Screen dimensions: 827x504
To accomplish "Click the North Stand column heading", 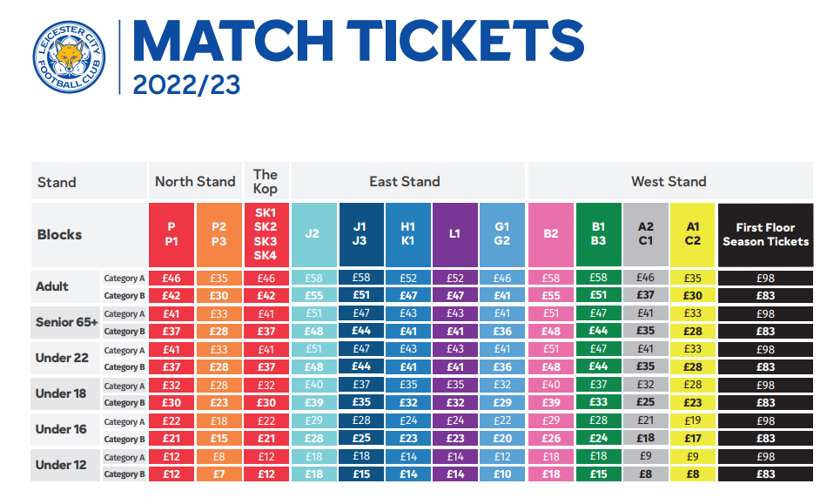I will point(195,181).
